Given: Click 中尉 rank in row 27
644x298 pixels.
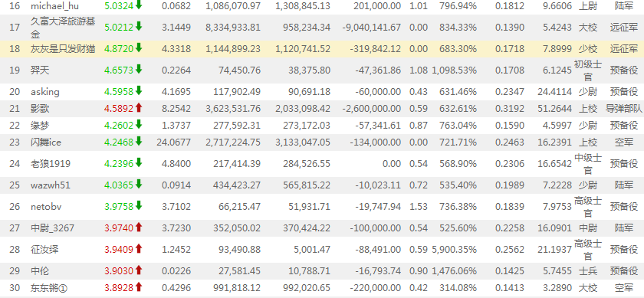Looking at the screenshot, I should coord(588,228).
